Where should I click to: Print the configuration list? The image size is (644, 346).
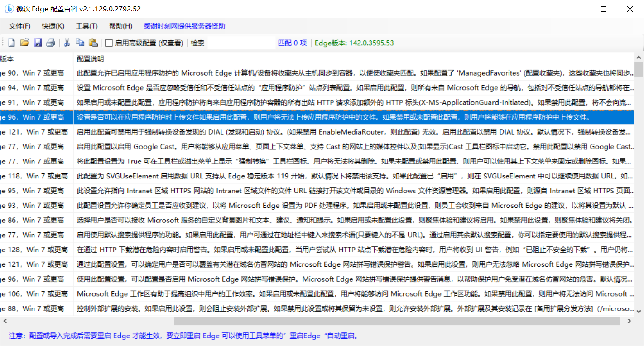point(51,42)
